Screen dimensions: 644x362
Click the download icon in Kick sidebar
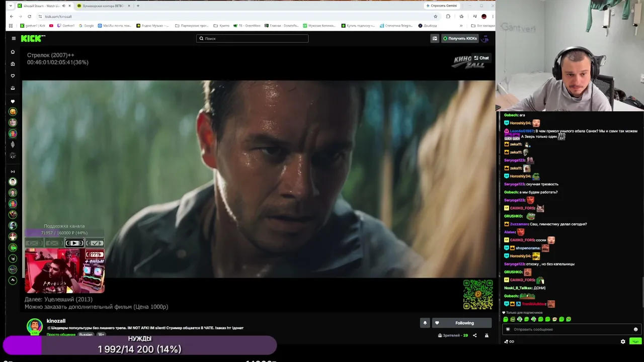13,88
